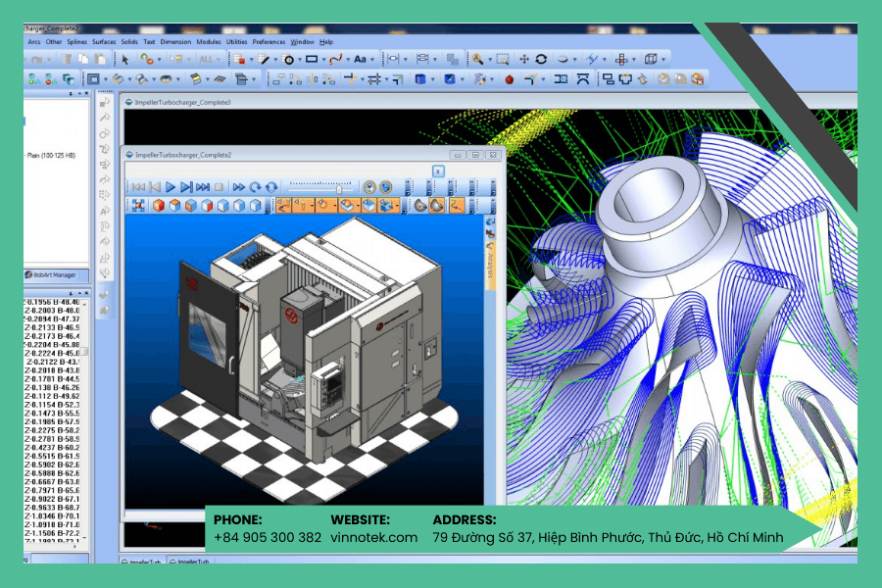Screen dimensions: 882x588
Task: Expand the wireframe cube dropdown arrow
Action: pos(663,60)
